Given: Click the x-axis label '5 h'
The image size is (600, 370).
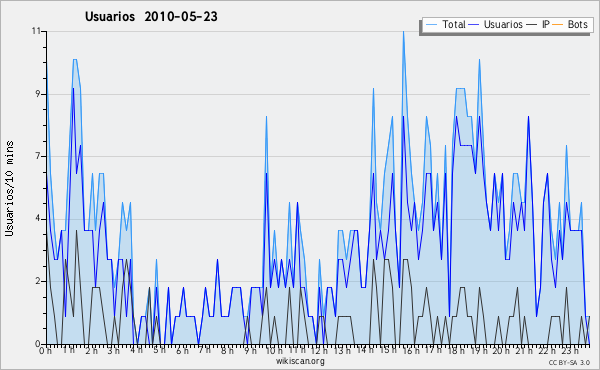Looking at the screenshot, I should (x=159, y=350).
